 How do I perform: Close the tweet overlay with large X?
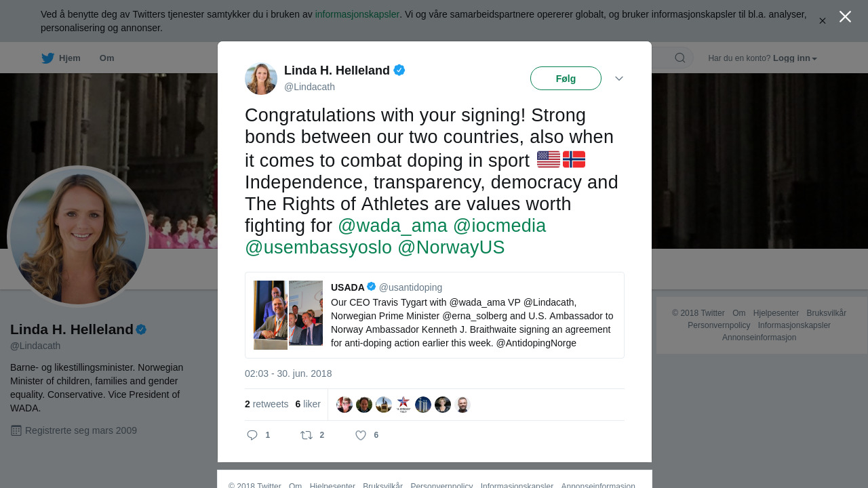(x=845, y=17)
